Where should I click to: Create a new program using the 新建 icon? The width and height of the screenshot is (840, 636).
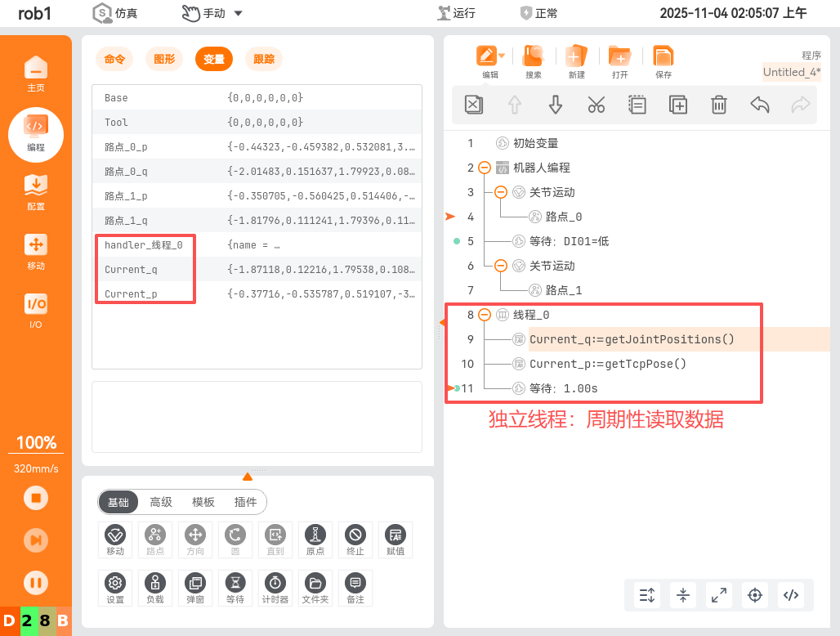click(576, 61)
